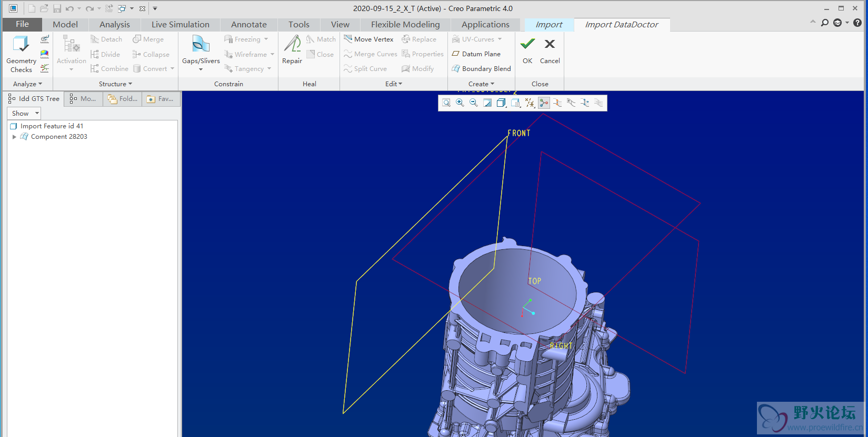The image size is (868, 437).
Task: Open the Help question mark icon
Action: (857, 23)
